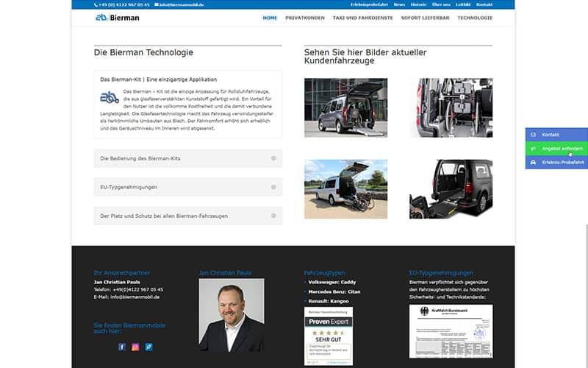This screenshot has width=588, height=368.
Task: Open silver van outdoors with wheelchair thumbnail
Action: click(x=345, y=189)
